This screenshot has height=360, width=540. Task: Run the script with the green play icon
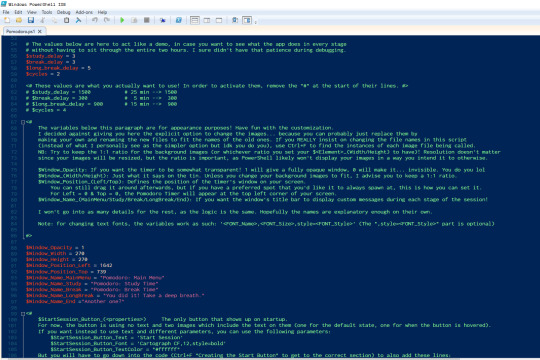click(122, 20)
